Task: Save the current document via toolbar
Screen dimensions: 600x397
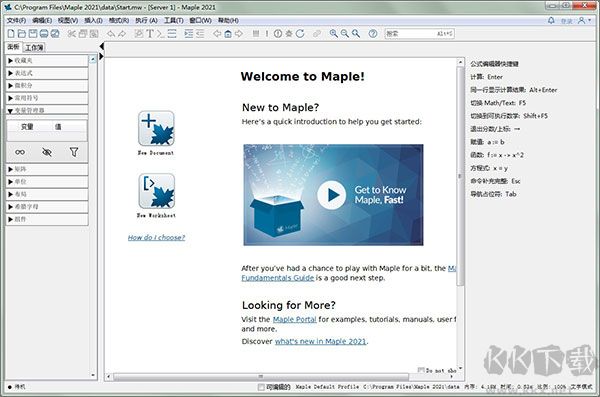Action: tap(33, 34)
